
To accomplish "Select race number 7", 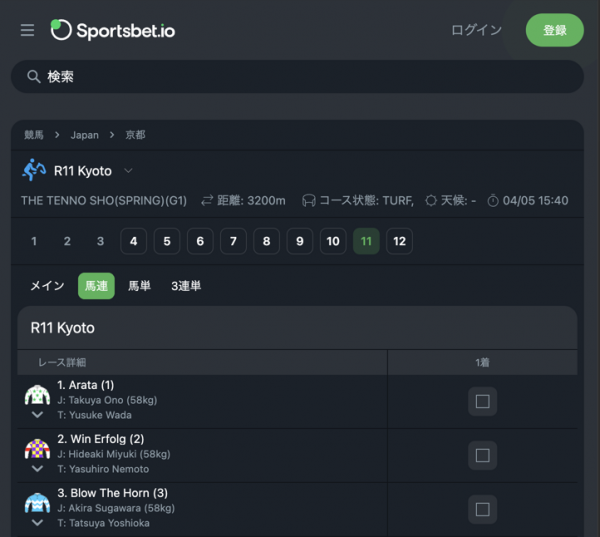I will pyautogui.click(x=233, y=241).
